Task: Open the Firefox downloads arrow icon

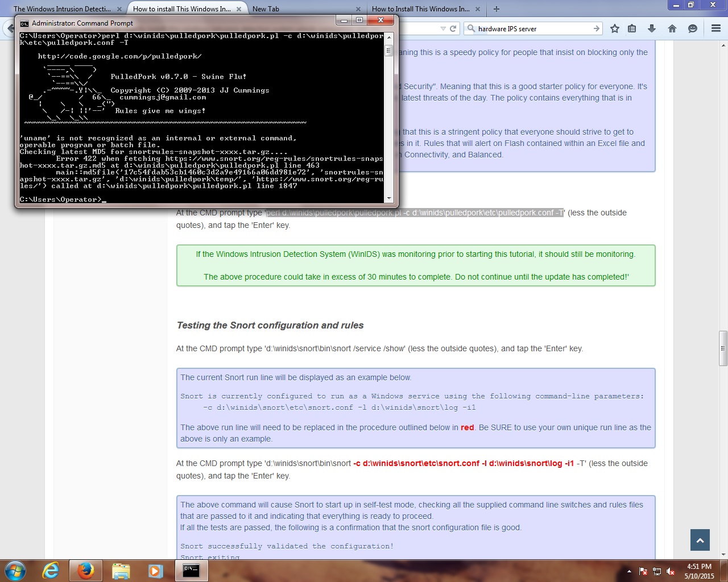Action: click(x=652, y=28)
